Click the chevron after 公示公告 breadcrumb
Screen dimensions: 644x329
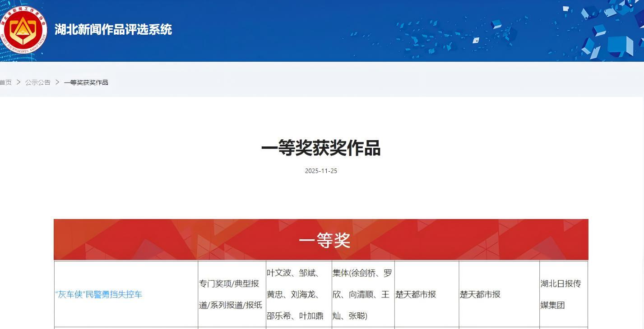(57, 82)
